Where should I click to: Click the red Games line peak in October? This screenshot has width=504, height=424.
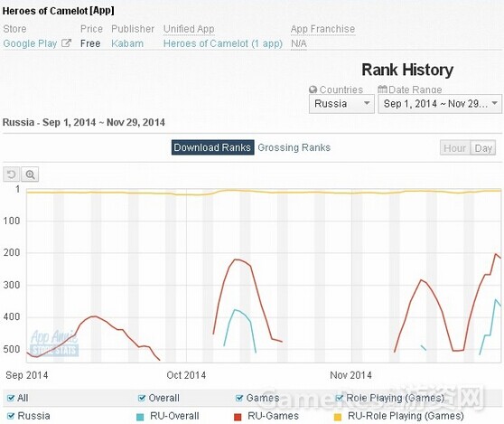click(x=237, y=259)
